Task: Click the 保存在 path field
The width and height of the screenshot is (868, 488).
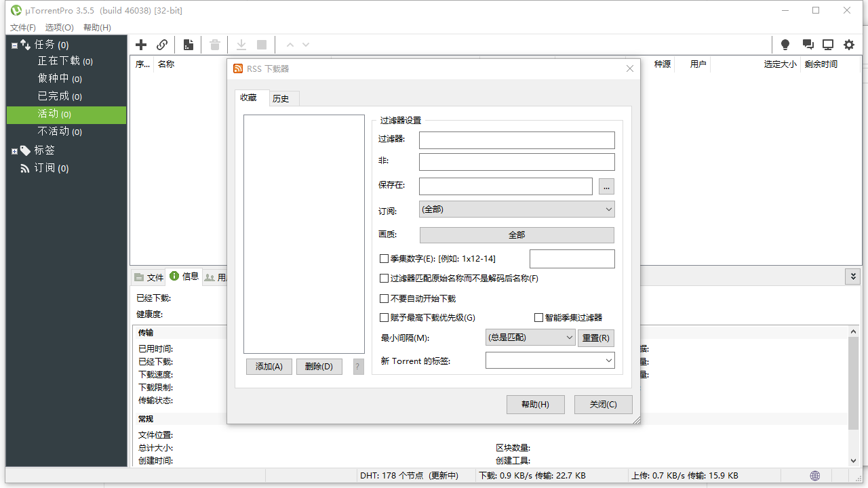Action: [x=506, y=186]
